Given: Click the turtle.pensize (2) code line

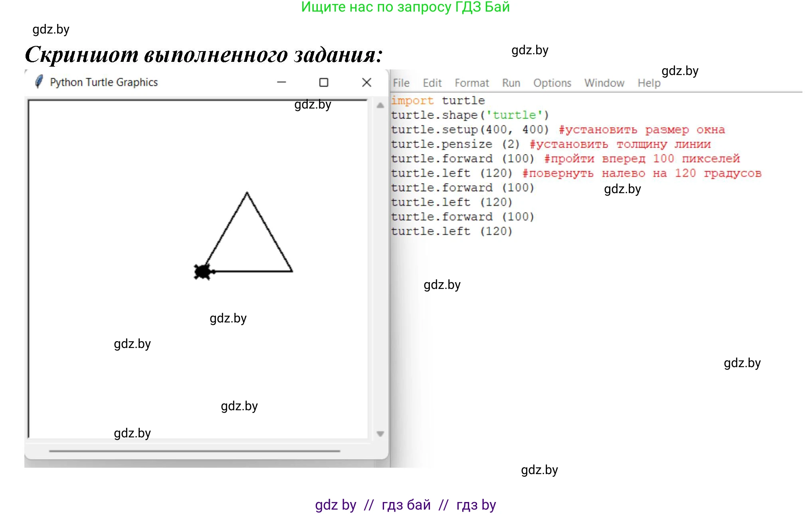Looking at the screenshot, I should (x=455, y=144).
